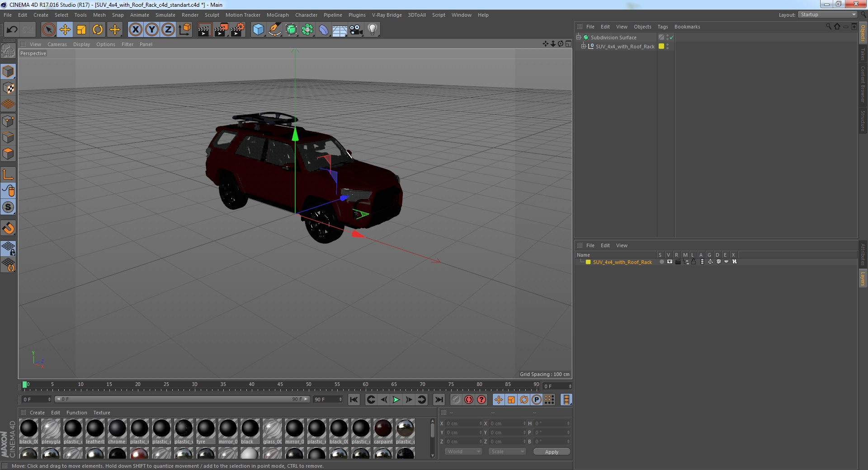Click the Undo arrow icon
868x470 pixels.
(12, 30)
